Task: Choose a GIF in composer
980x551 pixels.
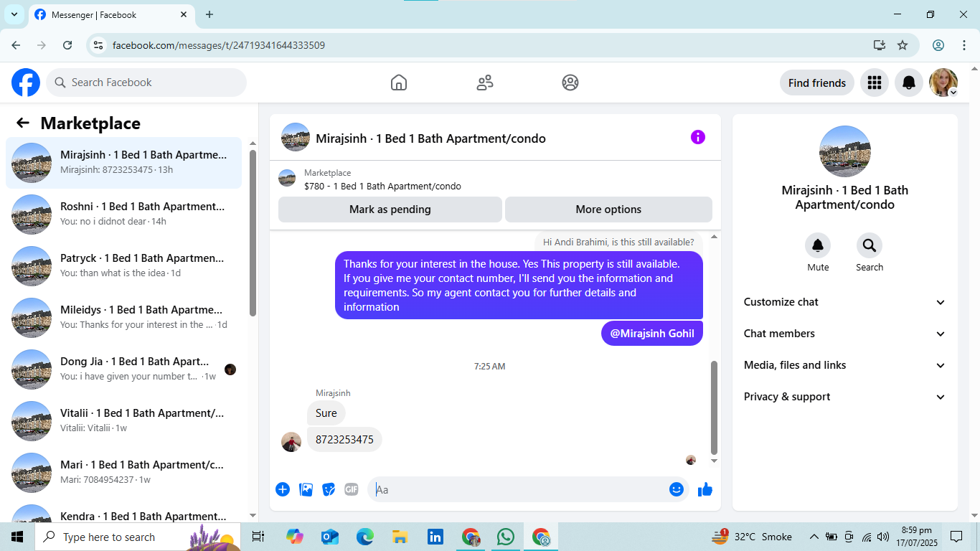Action: tap(352, 489)
